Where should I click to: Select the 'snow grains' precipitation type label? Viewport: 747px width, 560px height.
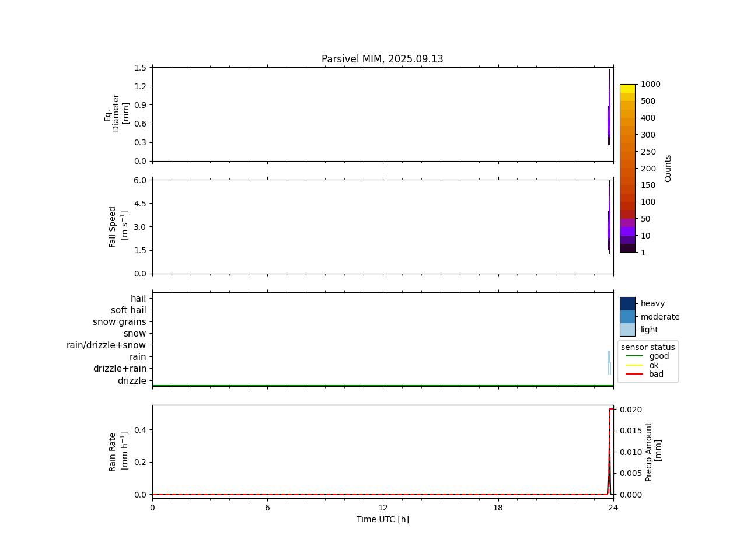click(120, 322)
